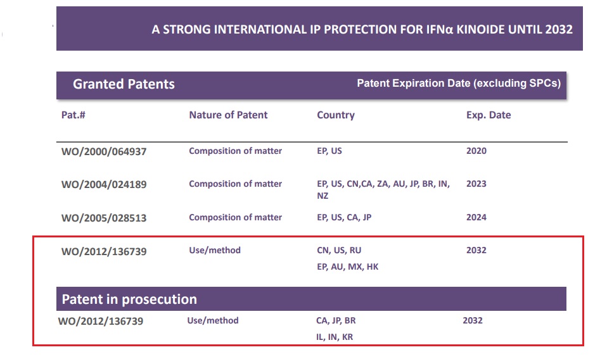
Task: Click the slide title about IFNα Kinoide protection
Action: 362,29
